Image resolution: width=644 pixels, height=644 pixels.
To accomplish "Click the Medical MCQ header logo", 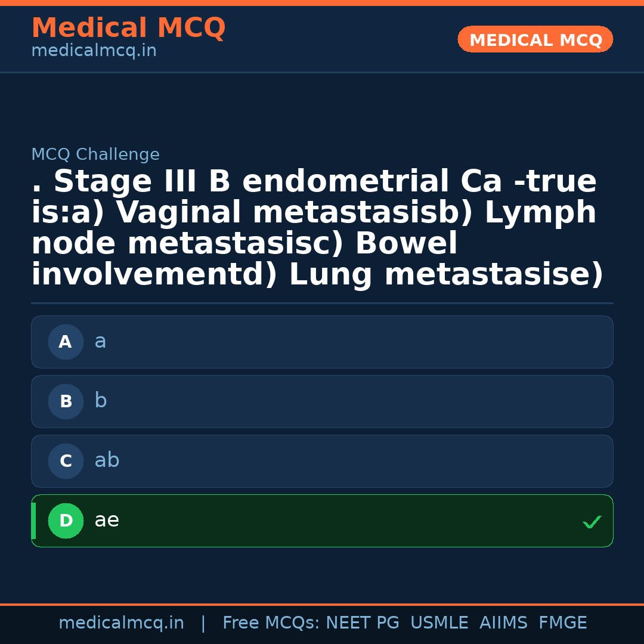I will pyautogui.click(x=128, y=28).
